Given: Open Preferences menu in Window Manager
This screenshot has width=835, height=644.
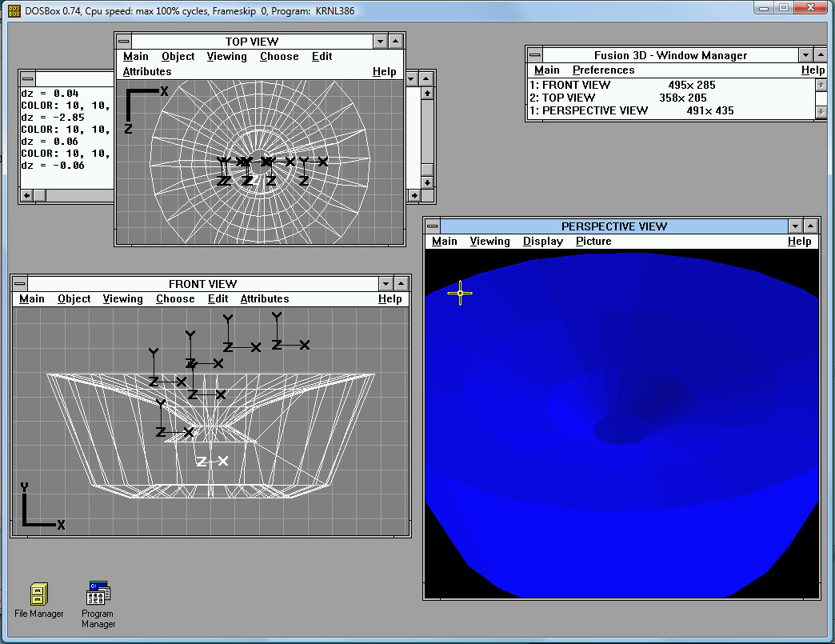Looking at the screenshot, I should (603, 70).
